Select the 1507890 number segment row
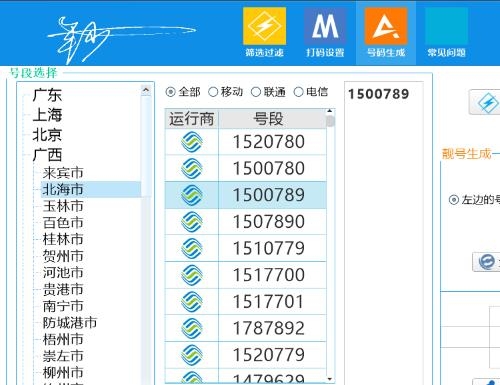The width and height of the screenshot is (500, 385). click(x=246, y=222)
